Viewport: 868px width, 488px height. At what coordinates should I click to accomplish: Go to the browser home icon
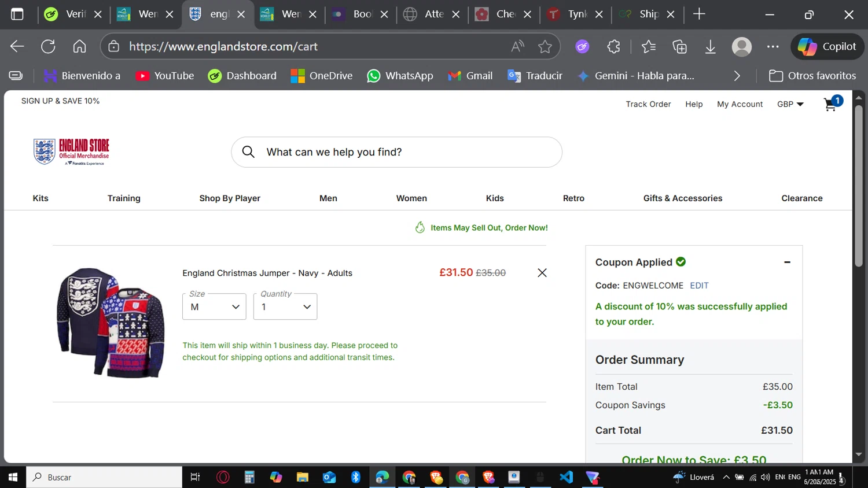click(x=79, y=46)
